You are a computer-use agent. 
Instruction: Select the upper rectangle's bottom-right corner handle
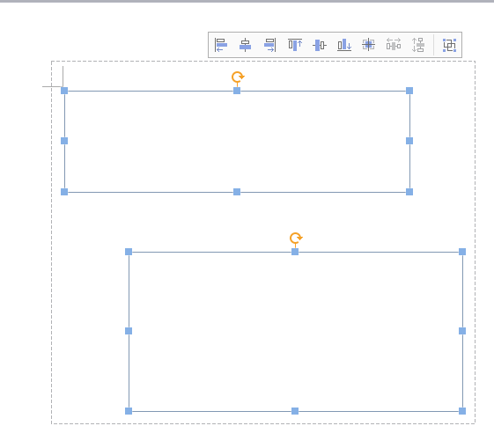coord(409,192)
